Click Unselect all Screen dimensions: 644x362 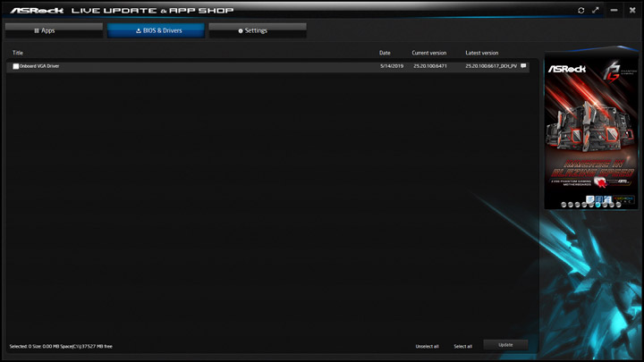pyautogui.click(x=428, y=347)
